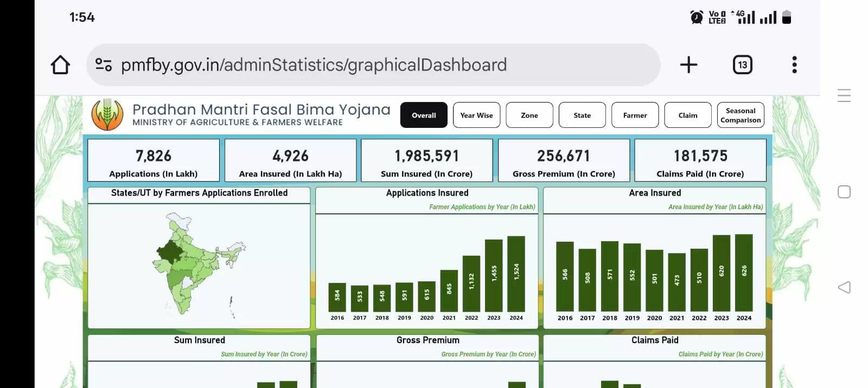Click 'Gross Premium' panel title
This screenshot has height=388, width=868.
(427, 340)
